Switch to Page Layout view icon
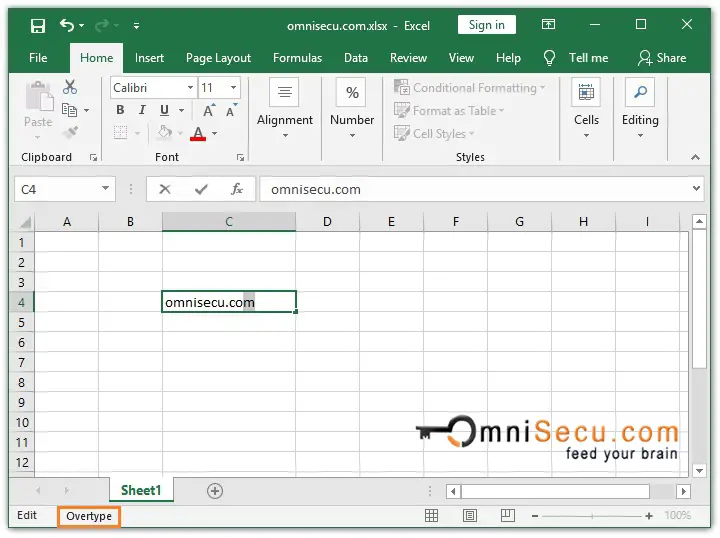Viewport: 720px width, 538px height. click(469, 516)
